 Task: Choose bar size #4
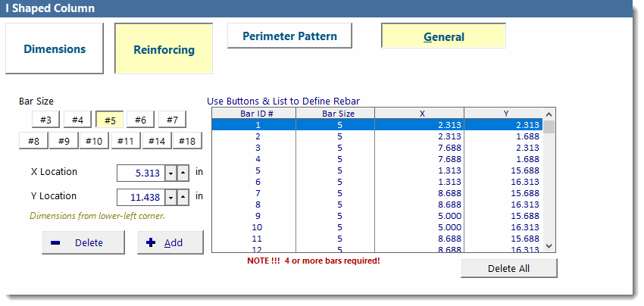tap(77, 120)
